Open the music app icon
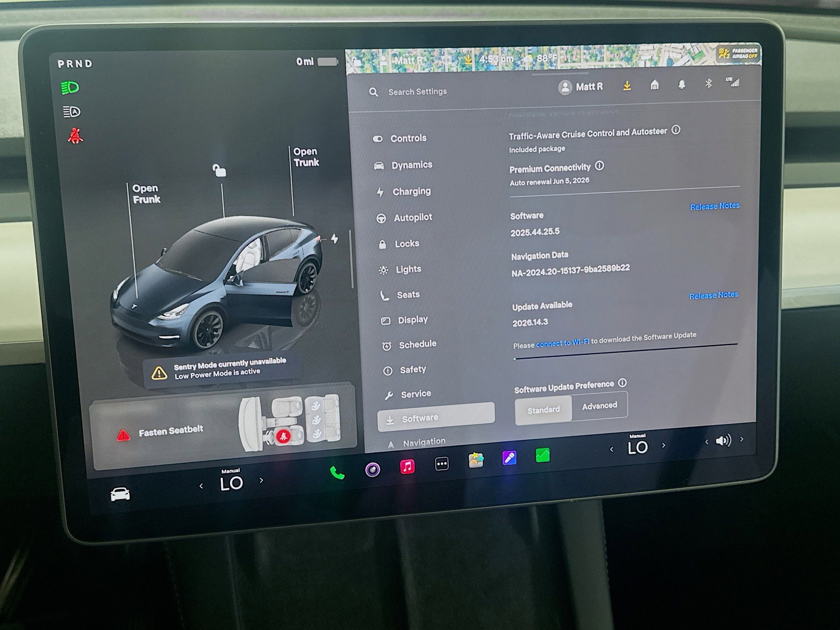Image resolution: width=840 pixels, height=630 pixels. point(407,466)
